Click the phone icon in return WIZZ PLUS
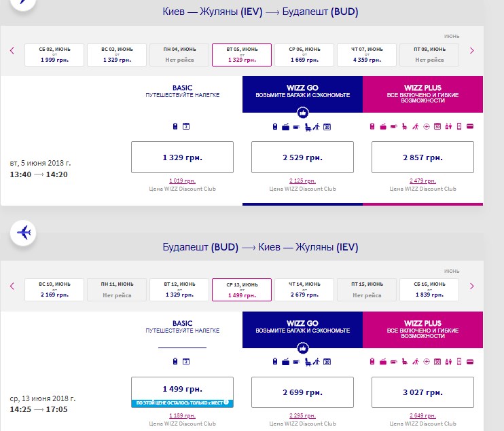The image size is (504, 431). [x=459, y=362]
